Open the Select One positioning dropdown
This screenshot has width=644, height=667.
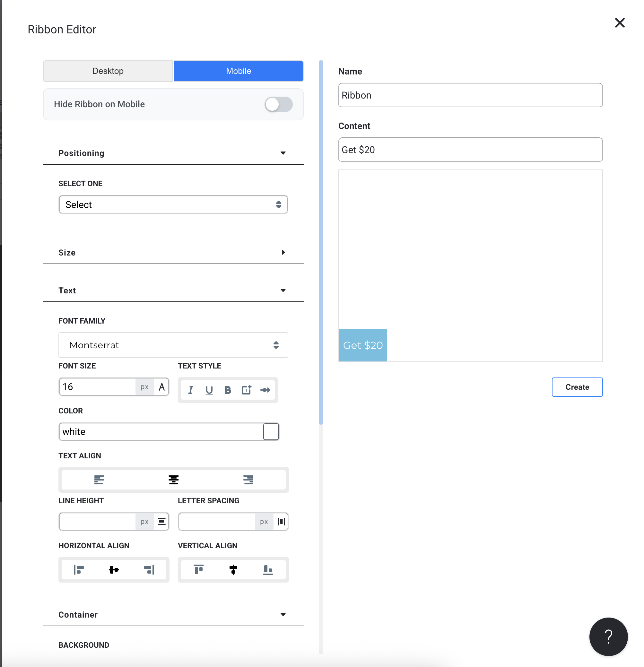pos(173,204)
